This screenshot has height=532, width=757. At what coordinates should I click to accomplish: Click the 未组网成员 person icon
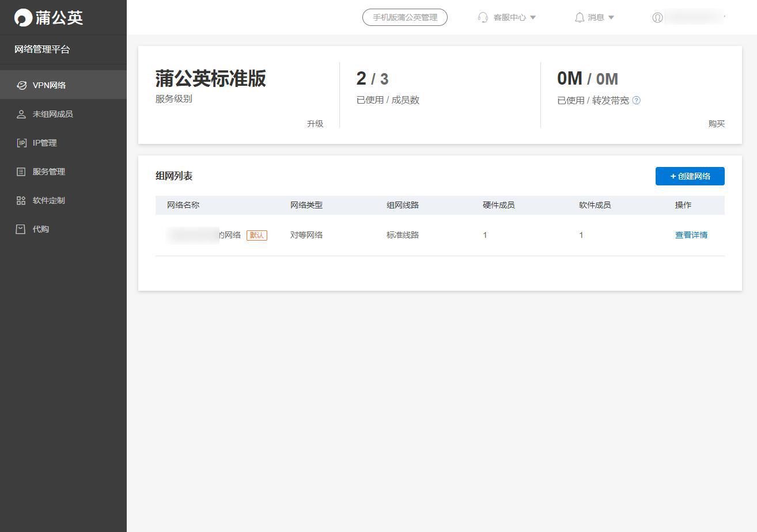21,114
